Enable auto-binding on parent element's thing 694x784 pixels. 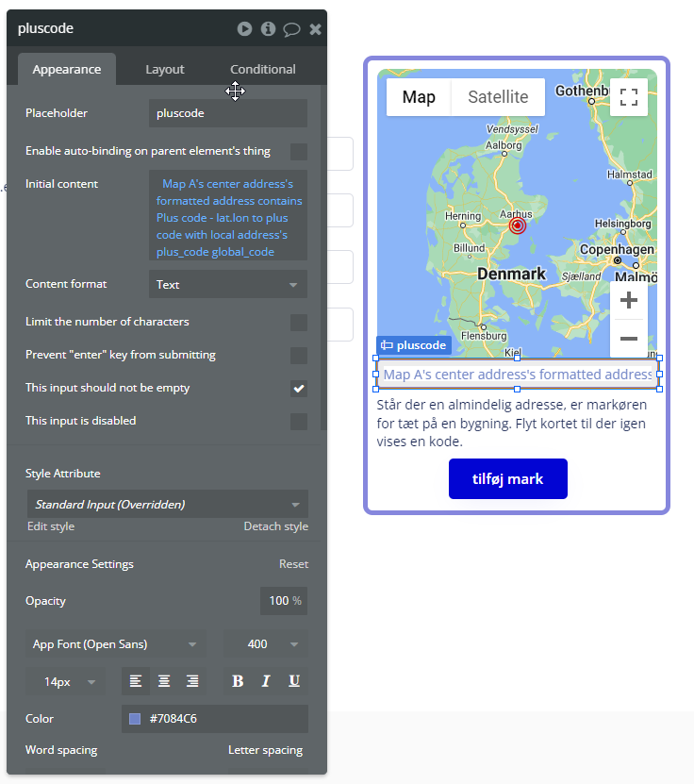click(x=299, y=152)
